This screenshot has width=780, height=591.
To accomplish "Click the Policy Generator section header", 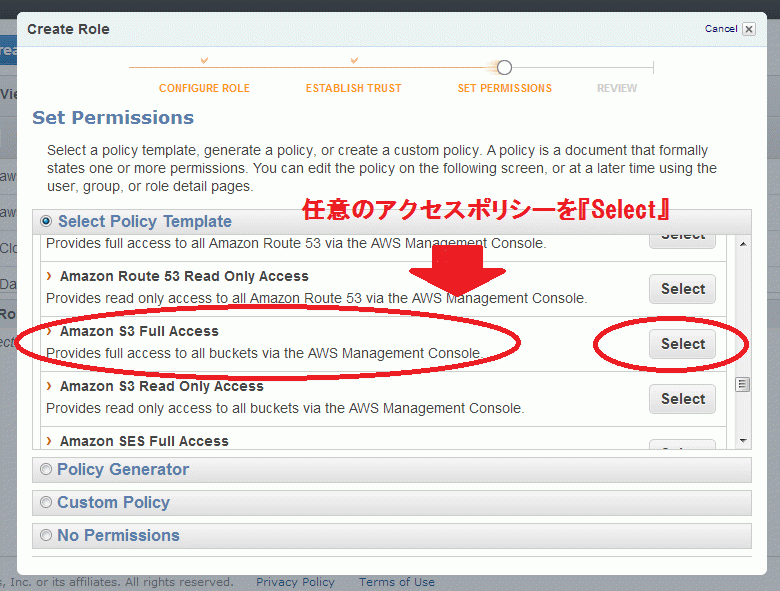I will point(391,470).
